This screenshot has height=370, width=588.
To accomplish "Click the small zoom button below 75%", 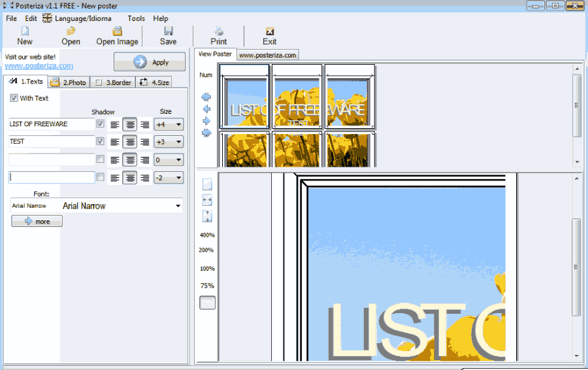I will point(207,303).
